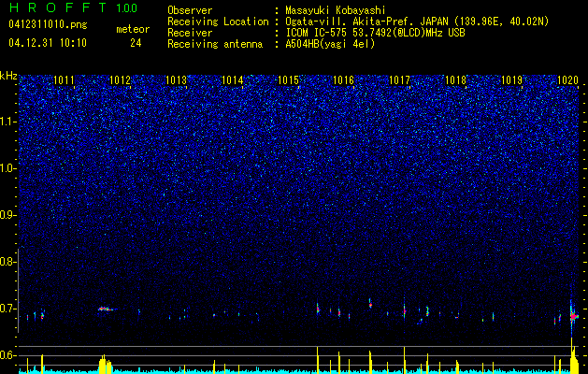
Task: Click the HROFFT 1.0.0 title text
Action: coord(73,7)
